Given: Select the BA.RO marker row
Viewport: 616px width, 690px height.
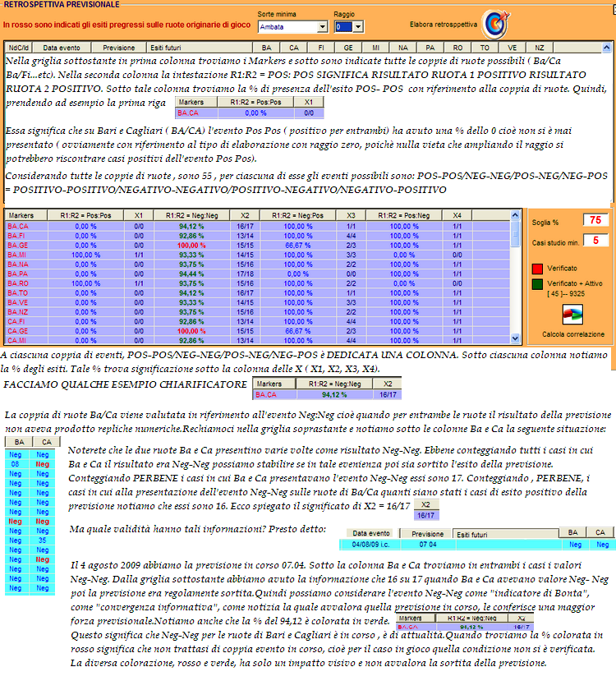Looking at the screenshot, I should point(258,283).
